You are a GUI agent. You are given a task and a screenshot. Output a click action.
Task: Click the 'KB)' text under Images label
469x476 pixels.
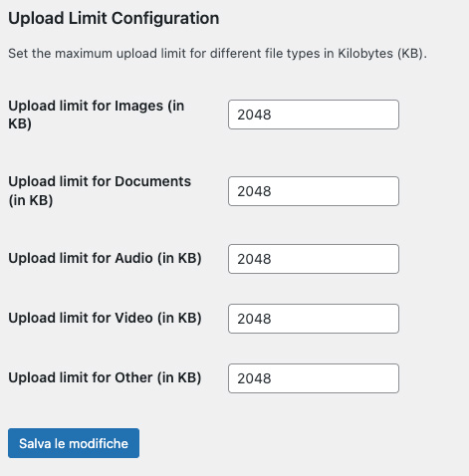20,123
